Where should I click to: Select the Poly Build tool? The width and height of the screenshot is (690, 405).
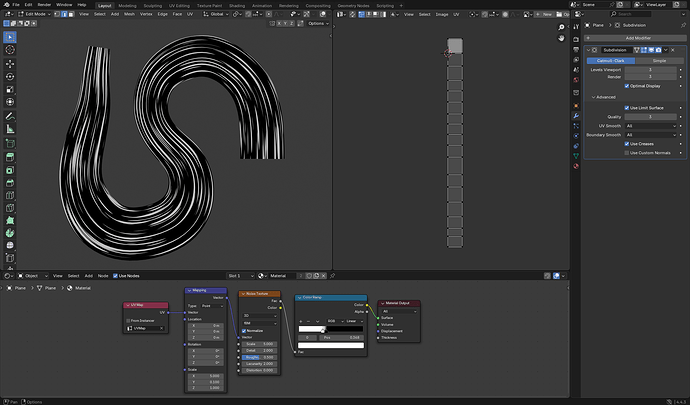10,221
